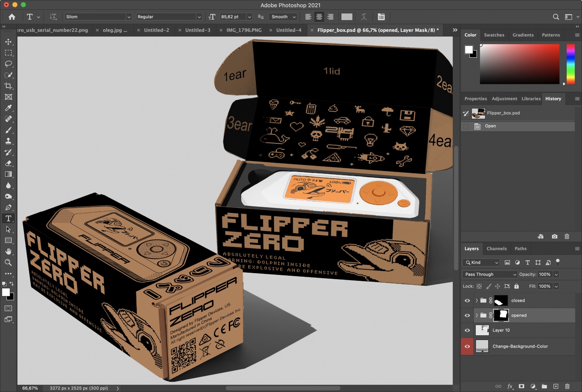Screen dimensions: 582x392
Task: Select the Spot Healing Brush tool
Action: [x=8, y=119]
